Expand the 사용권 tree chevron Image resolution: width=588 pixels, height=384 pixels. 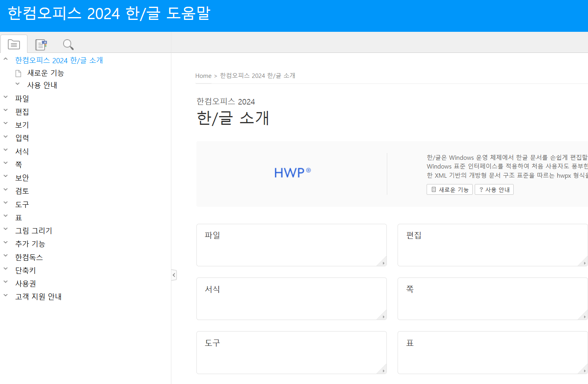(x=6, y=282)
